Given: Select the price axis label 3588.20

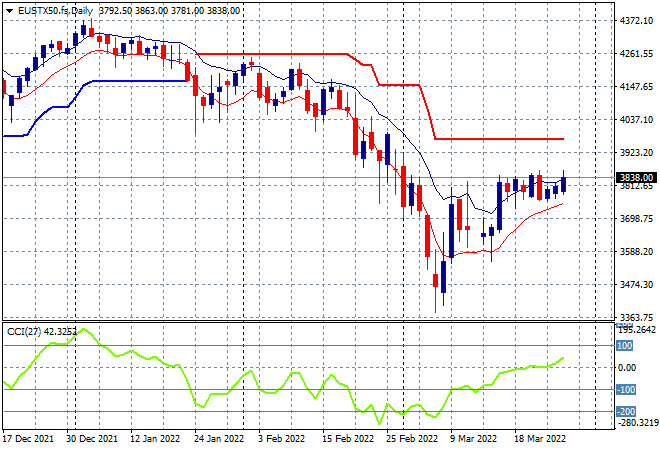Looking at the screenshot, I should (x=636, y=251).
